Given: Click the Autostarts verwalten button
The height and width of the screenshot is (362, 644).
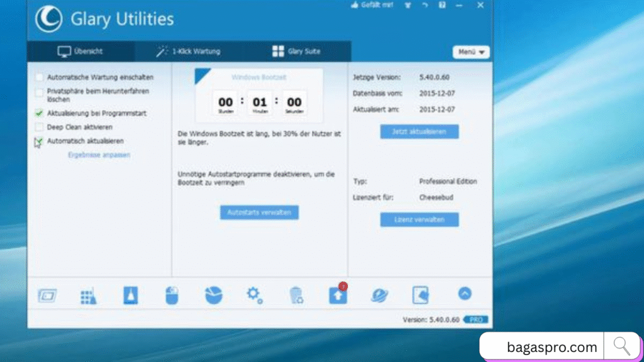Looking at the screenshot, I should click(259, 212).
